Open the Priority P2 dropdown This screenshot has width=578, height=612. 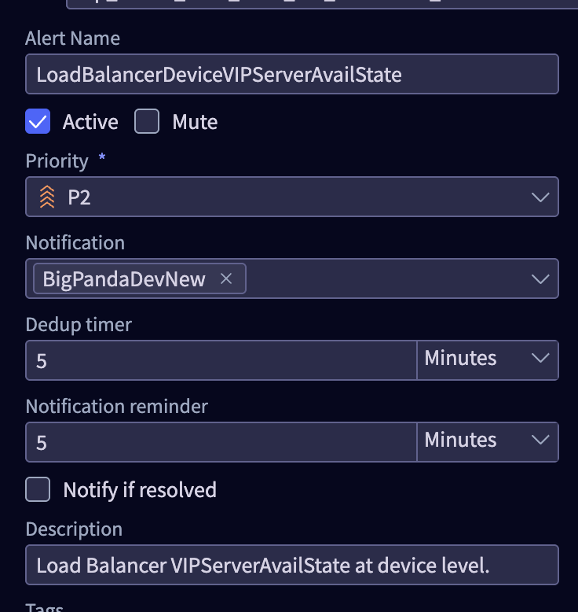[292, 197]
